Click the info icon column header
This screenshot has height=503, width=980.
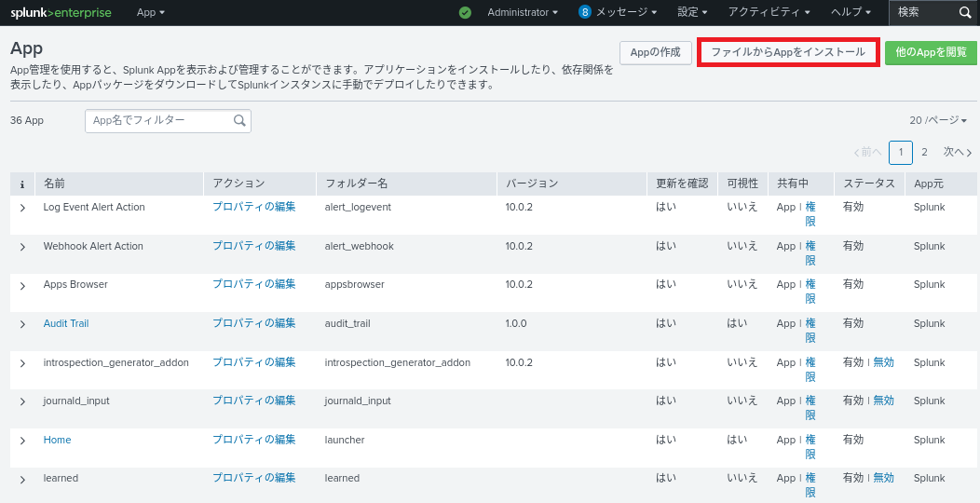[22, 184]
